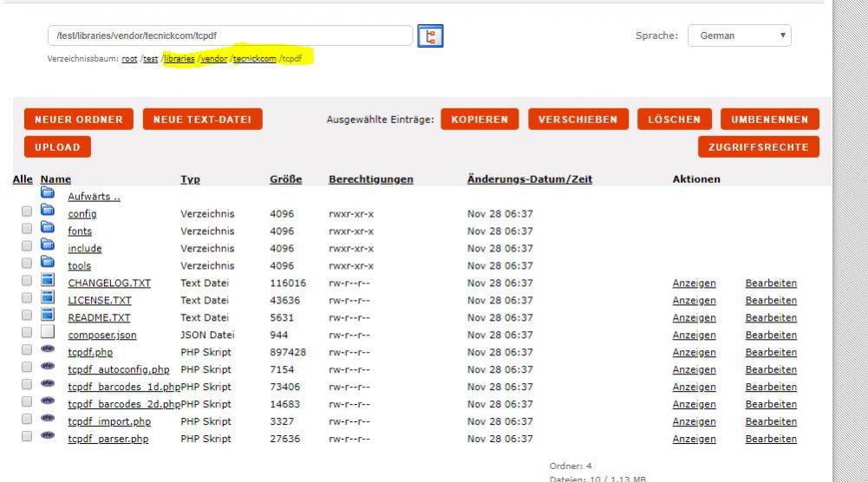Image resolution: width=868 pixels, height=482 pixels.
Task: Check the box for LICENSE.TXT
Action: (27, 301)
